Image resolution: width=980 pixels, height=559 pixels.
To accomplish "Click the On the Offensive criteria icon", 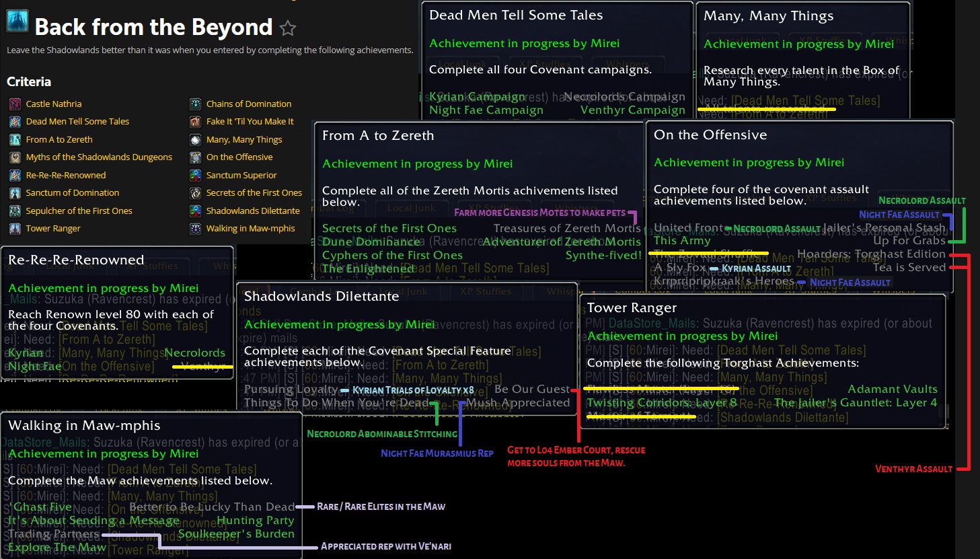I will 195,157.
